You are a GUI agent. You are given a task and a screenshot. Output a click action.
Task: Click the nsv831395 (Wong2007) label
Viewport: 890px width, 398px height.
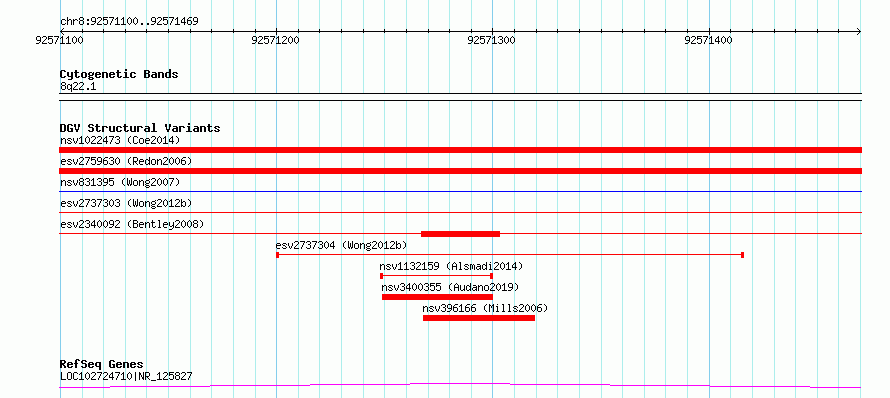coord(120,182)
